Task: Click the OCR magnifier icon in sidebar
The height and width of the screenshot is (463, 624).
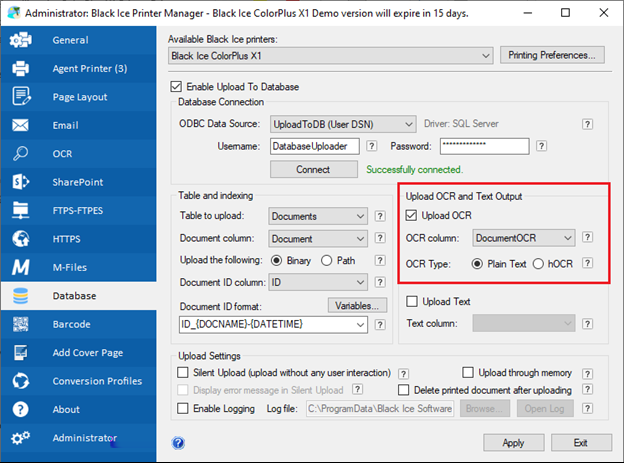Action: pos(21,154)
